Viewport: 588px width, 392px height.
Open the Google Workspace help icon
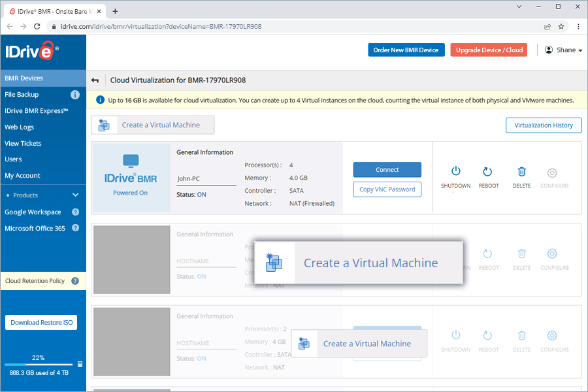(x=75, y=212)
